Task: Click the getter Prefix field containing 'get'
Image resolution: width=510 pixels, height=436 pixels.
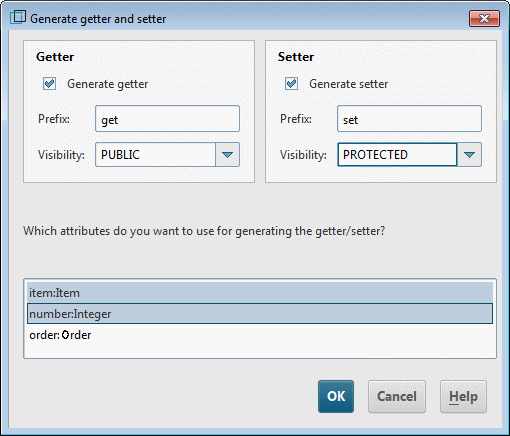Action: pos(167,119)
